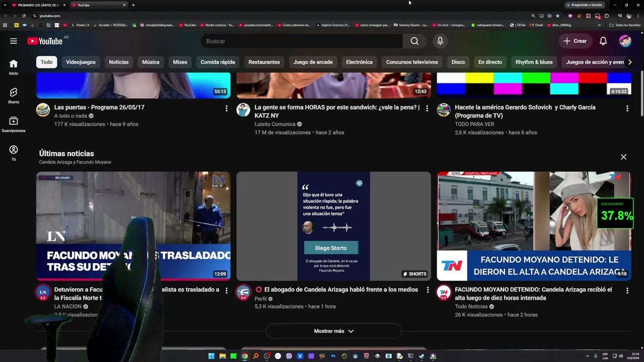This screenshot has height=362, width=644.
Task: Filter by Rhythm & blues chip
Action: click(x=534, y=62)
